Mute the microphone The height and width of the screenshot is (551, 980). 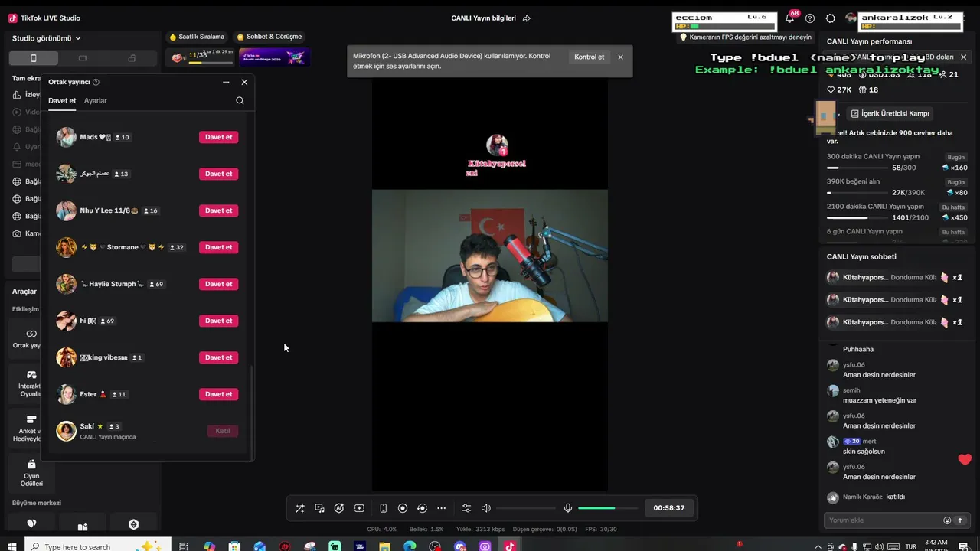point(568,508)
